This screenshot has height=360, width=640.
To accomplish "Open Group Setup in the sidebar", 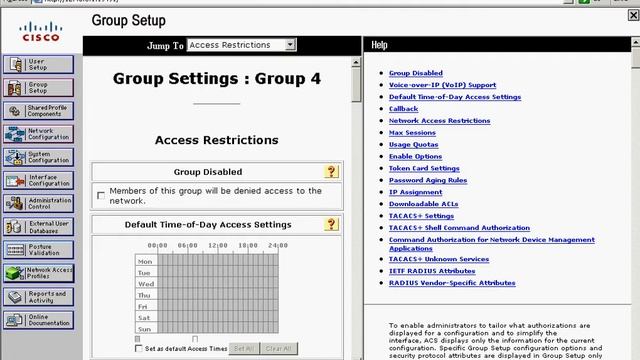I will [38, 88].
